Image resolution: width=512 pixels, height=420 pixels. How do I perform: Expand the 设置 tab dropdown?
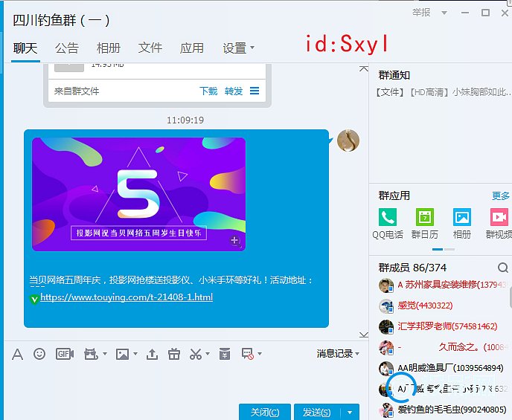coord(252,48)
